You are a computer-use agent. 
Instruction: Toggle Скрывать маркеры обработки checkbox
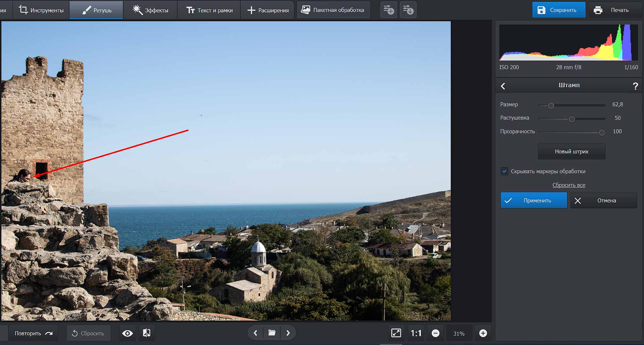click(504, 171)
